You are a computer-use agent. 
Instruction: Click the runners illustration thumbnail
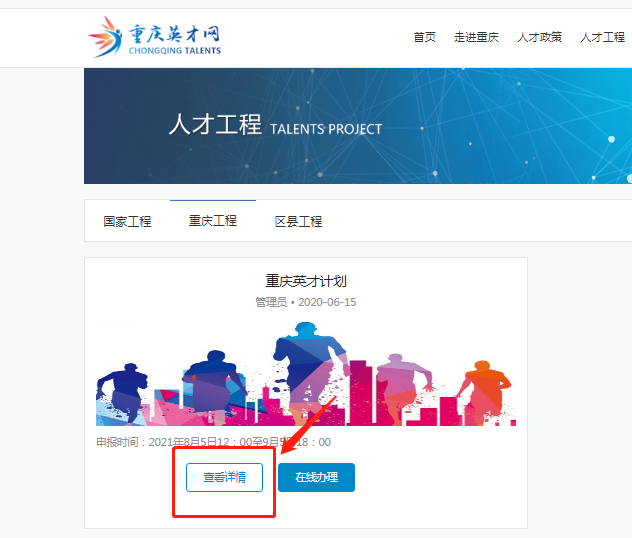[306, 373]
